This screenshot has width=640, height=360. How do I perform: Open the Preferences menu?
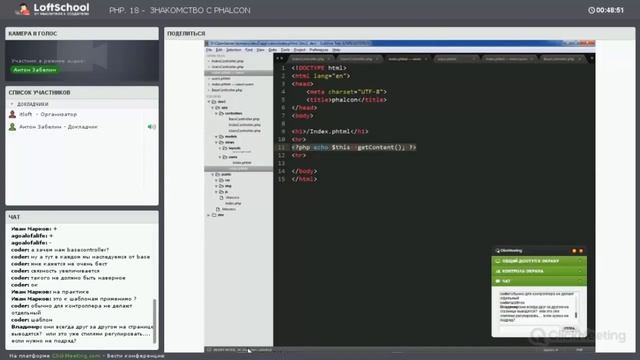[x=319, y=50]
